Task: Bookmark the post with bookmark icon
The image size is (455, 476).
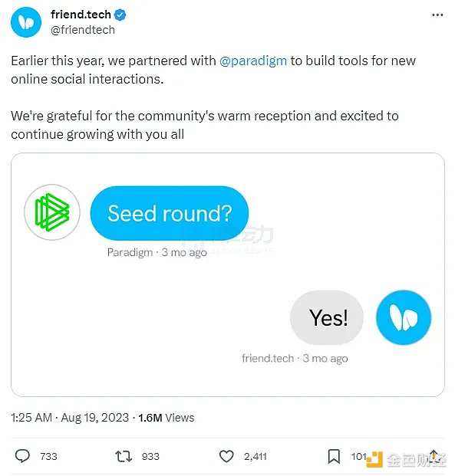Action: [334, 457]
